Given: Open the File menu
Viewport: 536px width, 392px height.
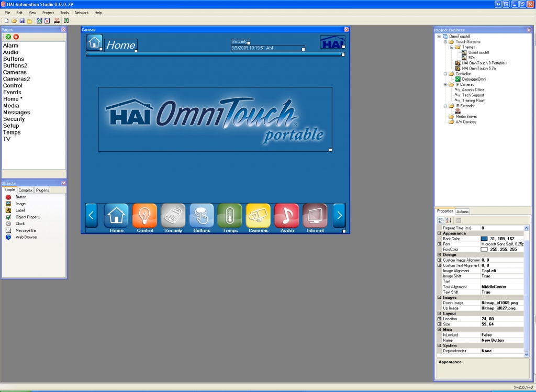Looking at the screenshot, I should 7,13.
